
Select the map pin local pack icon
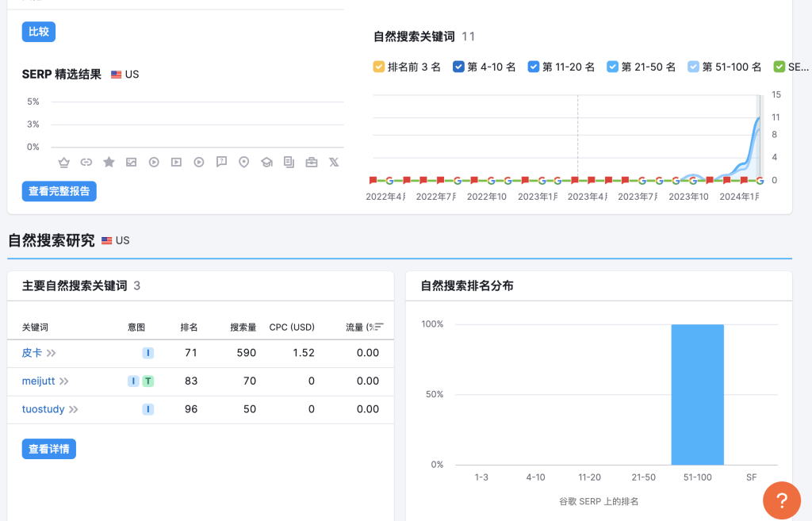pyautogui.click(x=244, y=162)
